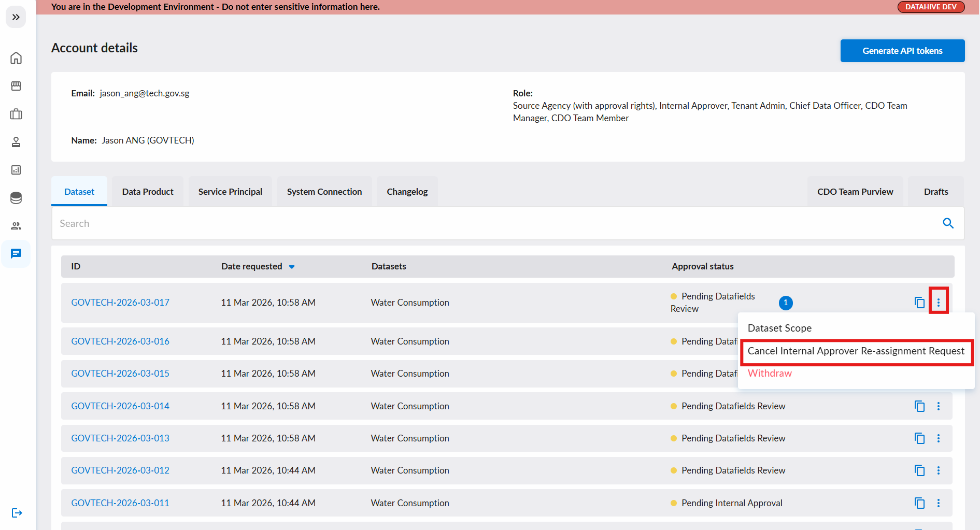
Task: Click the duplicate icon for GOVTECH-2026-03-013
Action: click(x=919, y=438)
